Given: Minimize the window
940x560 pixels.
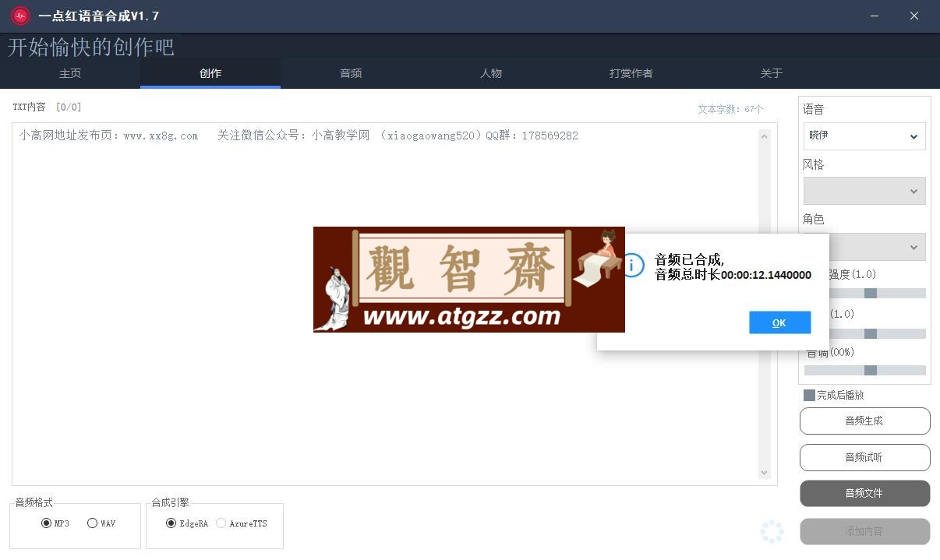Looking at the screenshot, I should click(x=874, y=16).
